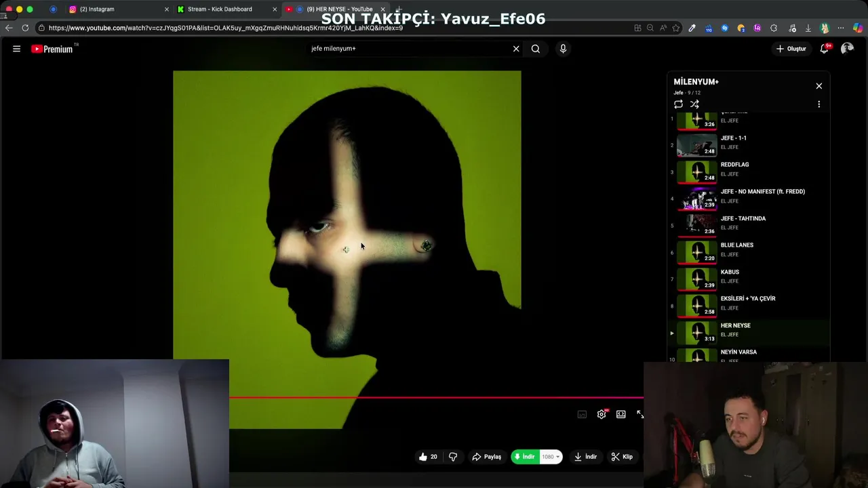Seek using the red video progress bar
868x488 pixels.
tap(436, 398)
